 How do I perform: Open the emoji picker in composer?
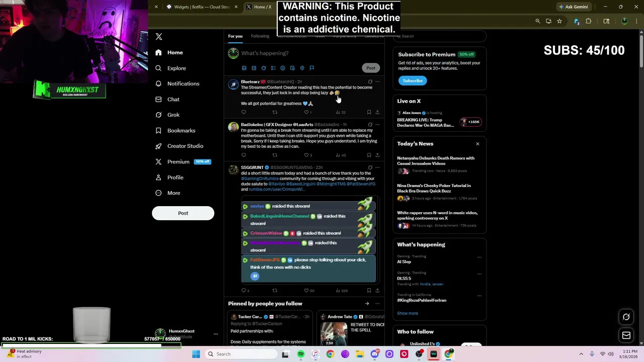pyautogui.click(x=283, y=68)
